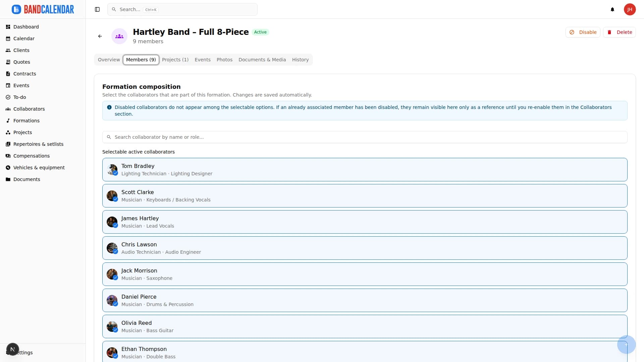
Task: Remove Olivia Reed from the formation
Action: tap(365, 326)
